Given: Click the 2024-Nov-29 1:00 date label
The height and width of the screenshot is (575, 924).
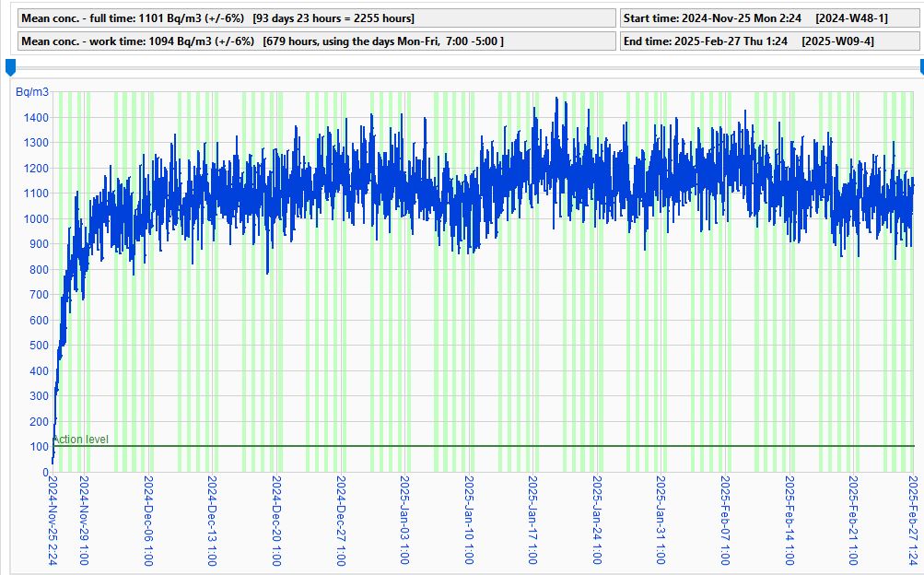Looking at the screenshot, I should pyautogui.click(x=84, y=521).
